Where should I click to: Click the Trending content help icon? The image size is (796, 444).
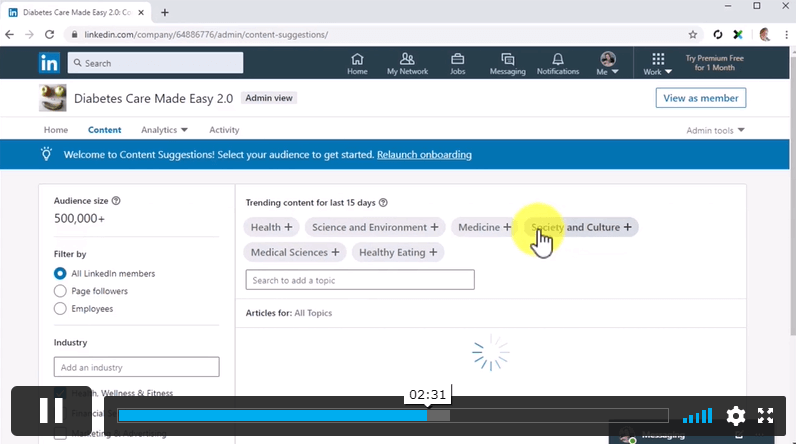383,202
